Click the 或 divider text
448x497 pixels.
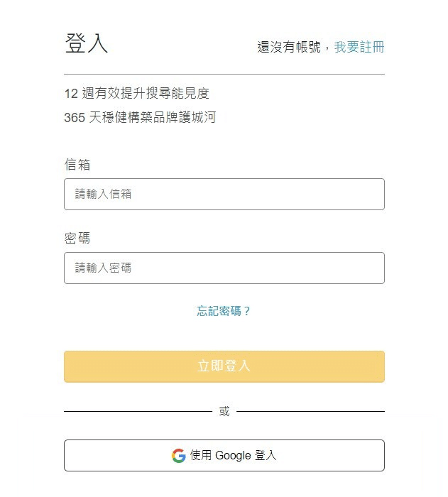click(224, 411)
